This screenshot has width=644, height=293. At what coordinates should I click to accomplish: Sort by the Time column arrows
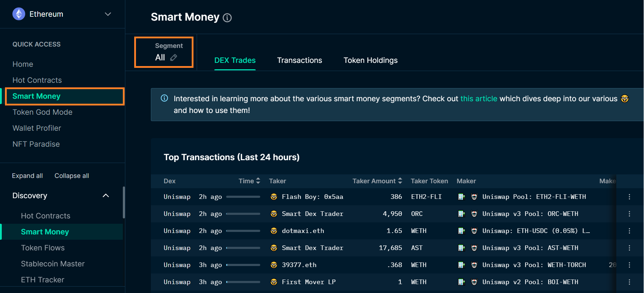(258, 181)
